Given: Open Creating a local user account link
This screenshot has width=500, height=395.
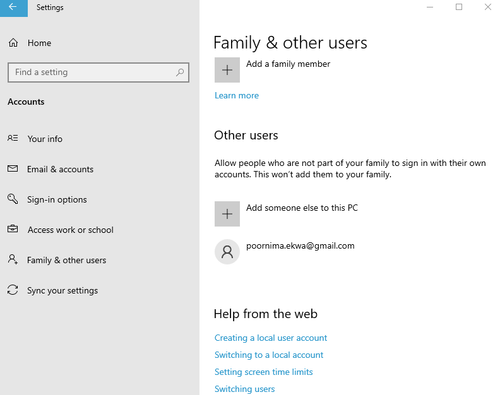Looking at the screenshot, I should click(x=271, y=338).
